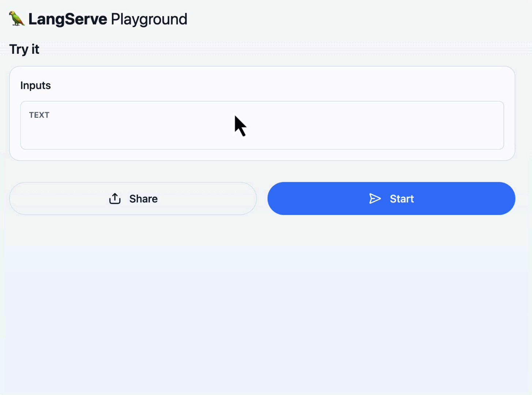Click the empty output area below buttons
Viewport: 532px width, 395px height.
(262, 300)
